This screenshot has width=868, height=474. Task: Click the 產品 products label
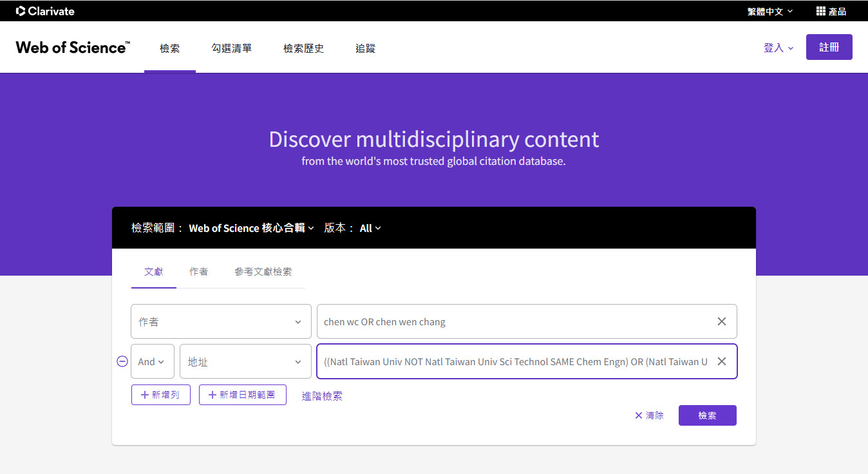838,11
